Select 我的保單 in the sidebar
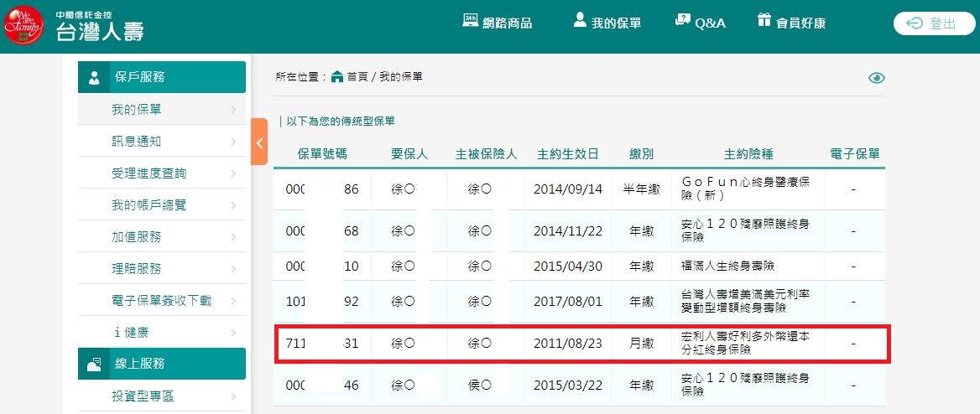980x414 pixels. pyautogui.click(x=162, y=109)
